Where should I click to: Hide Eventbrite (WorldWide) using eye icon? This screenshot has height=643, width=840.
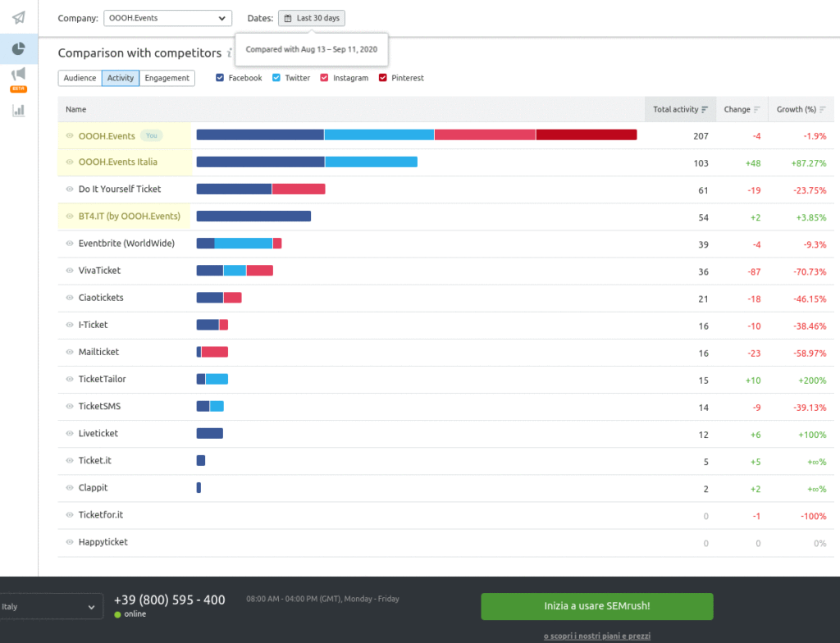[70, 244]
